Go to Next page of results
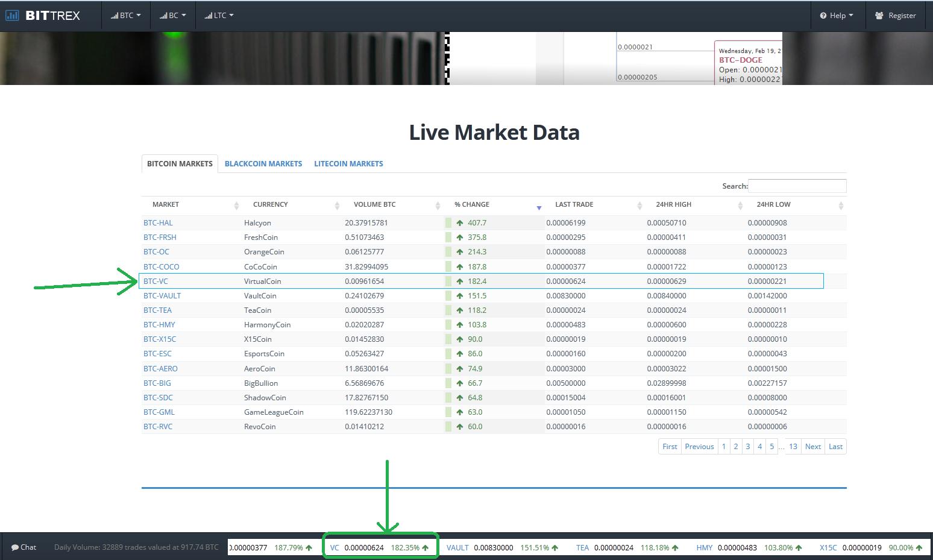The height and width of the screenshot is (560, 933). pos(813,446)
